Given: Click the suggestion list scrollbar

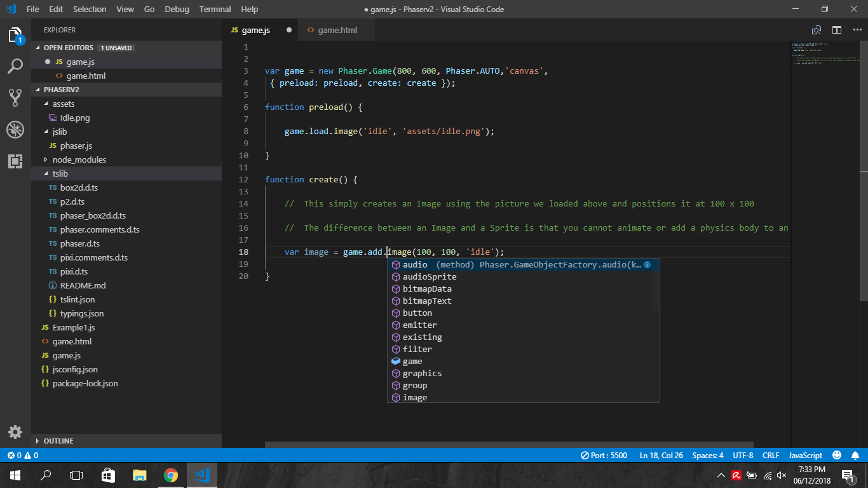Looking at the screenshot, I should point(656,284).
